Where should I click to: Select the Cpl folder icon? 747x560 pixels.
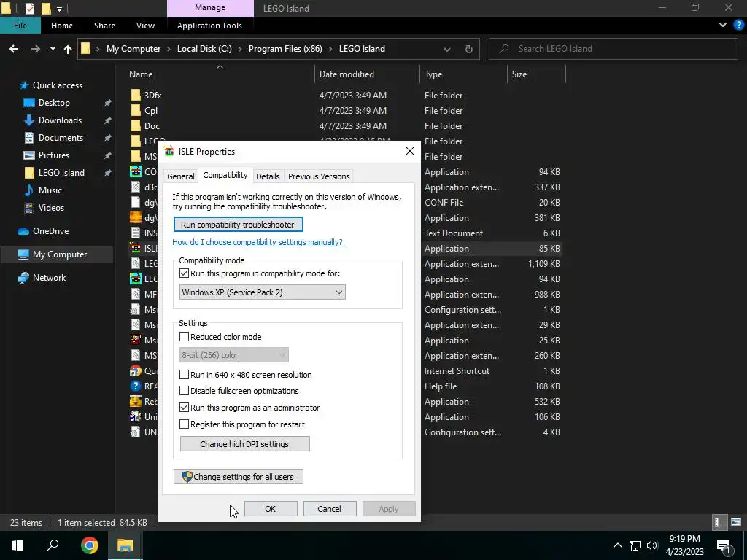tap(136, 111)
